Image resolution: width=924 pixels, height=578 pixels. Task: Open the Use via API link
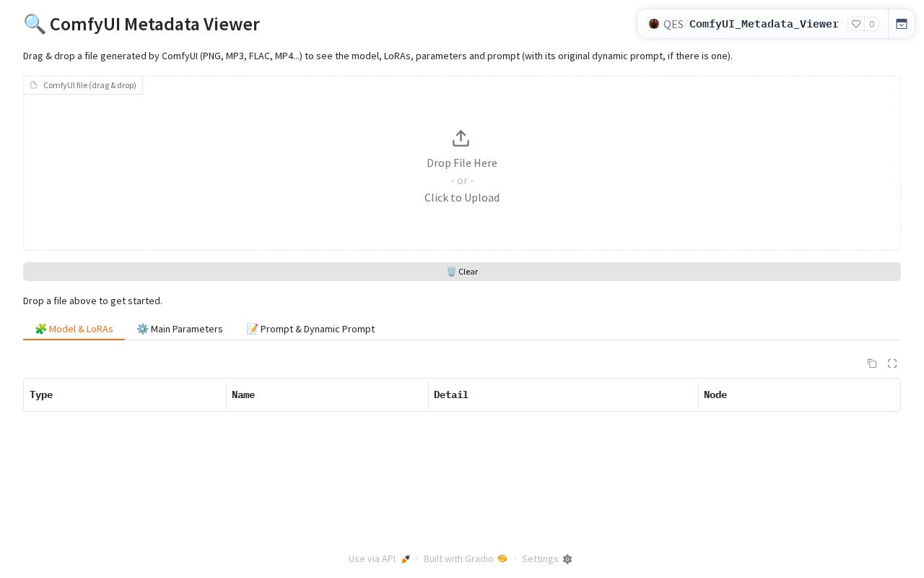[x=380, y=559]
